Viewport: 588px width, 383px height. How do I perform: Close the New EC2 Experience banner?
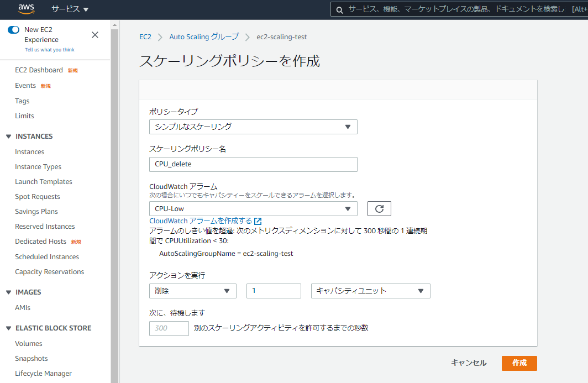[95, 35]
